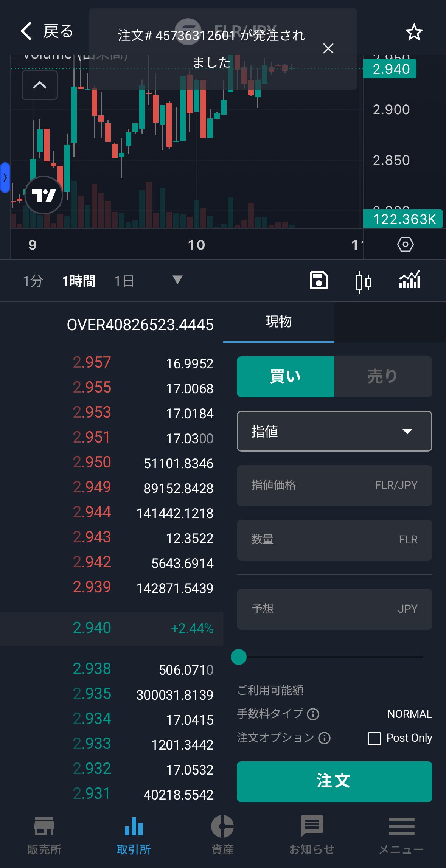
Task: Add FLR/JPY to favorites with star icon
Action: coord(414,32)
